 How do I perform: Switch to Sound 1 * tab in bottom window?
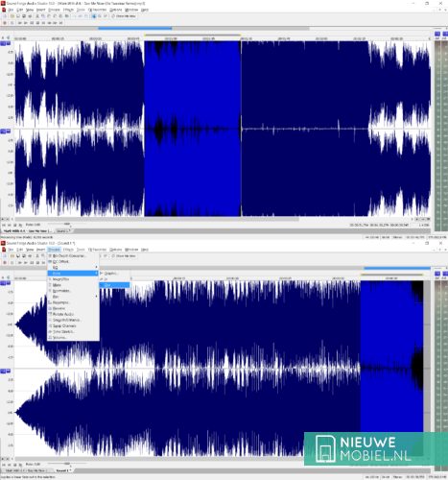63,470
